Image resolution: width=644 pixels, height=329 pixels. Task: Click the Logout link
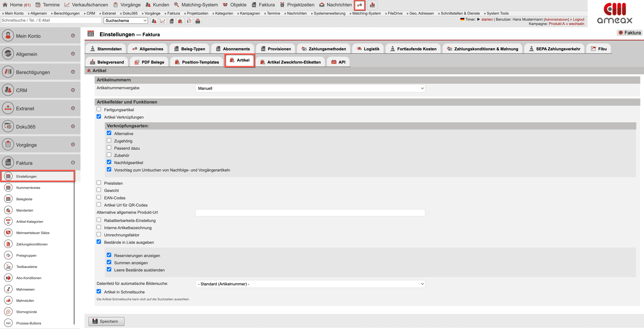[578, 19]
